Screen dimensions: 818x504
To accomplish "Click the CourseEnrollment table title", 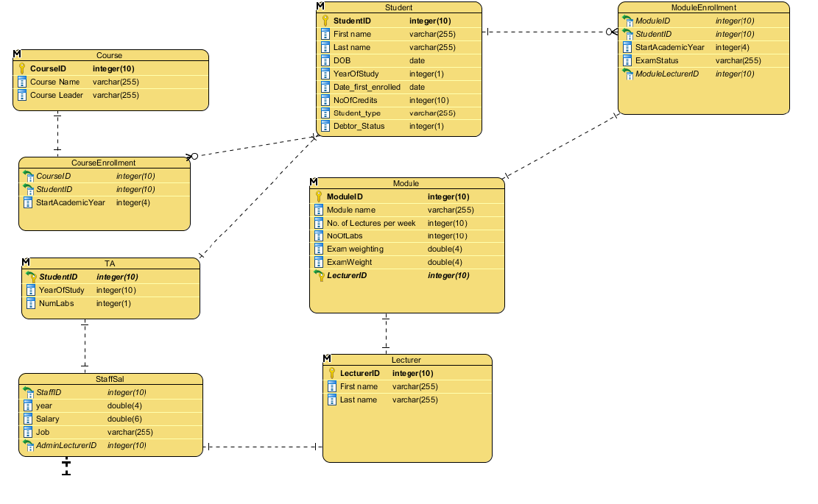I will pyautogui.click(x=103, y=163).
